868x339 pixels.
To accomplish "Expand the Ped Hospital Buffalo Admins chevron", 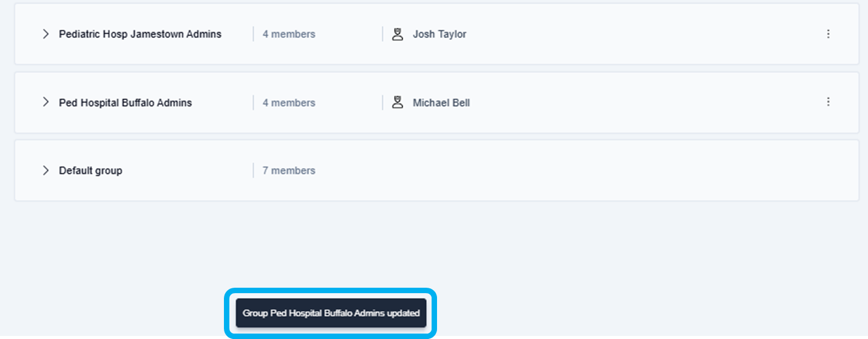I will click(x=45, y=103).
